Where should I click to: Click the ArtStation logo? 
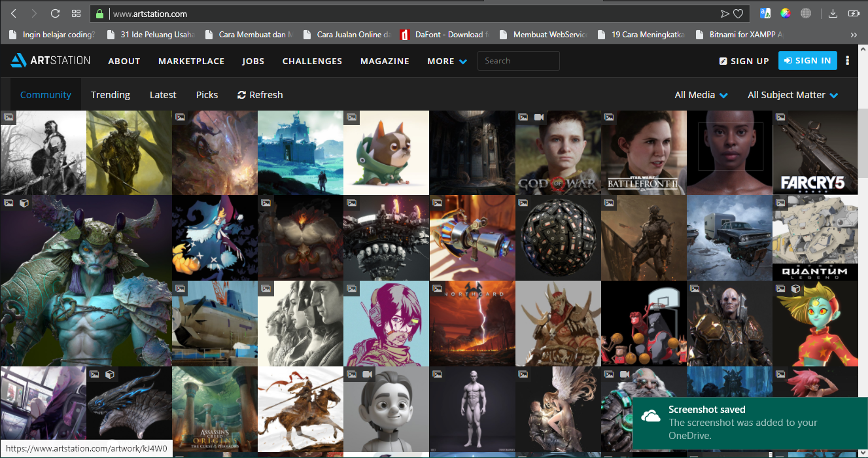50,61
